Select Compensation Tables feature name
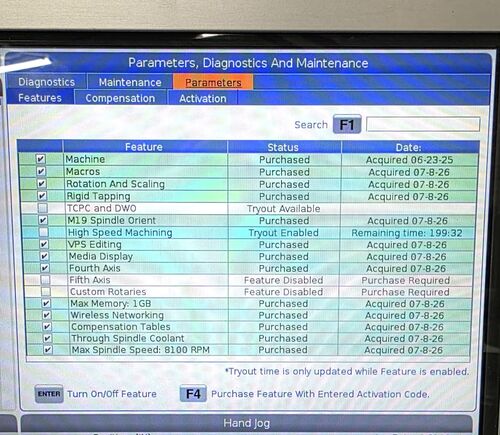The width and height of the screenshot is (500, 435). coord(121,327)
